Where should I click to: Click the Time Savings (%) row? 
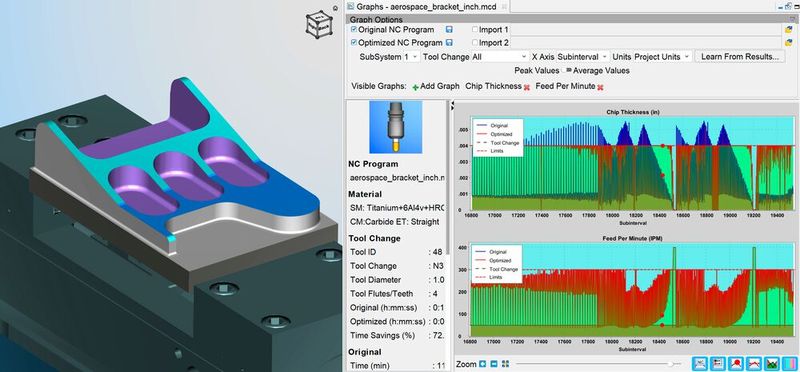(x=396, y=336)
